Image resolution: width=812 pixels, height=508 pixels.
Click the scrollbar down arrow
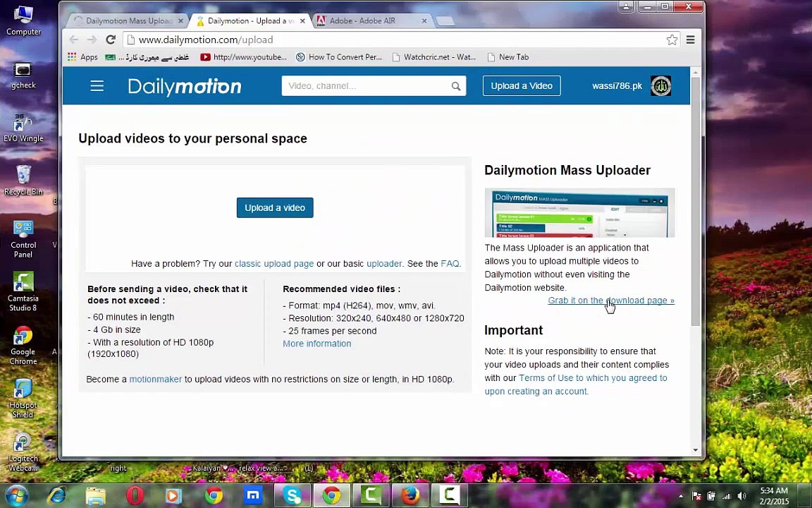[696, 450]
